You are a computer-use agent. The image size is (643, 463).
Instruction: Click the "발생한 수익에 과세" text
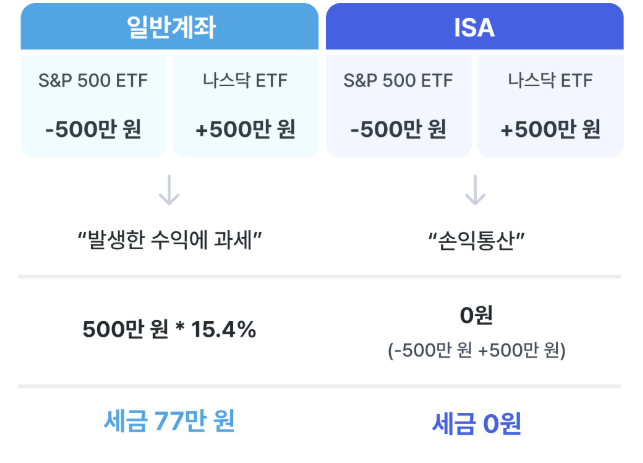tap(169, 240)
